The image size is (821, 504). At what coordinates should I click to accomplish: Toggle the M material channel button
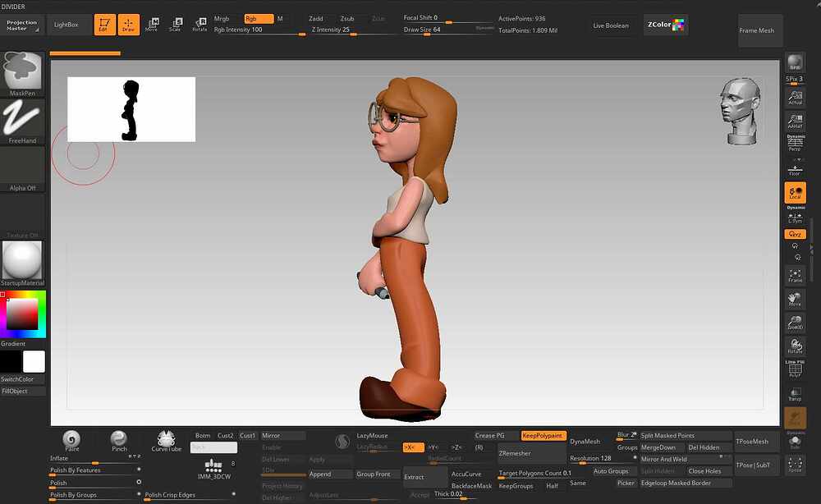click(x=280, y=19)
